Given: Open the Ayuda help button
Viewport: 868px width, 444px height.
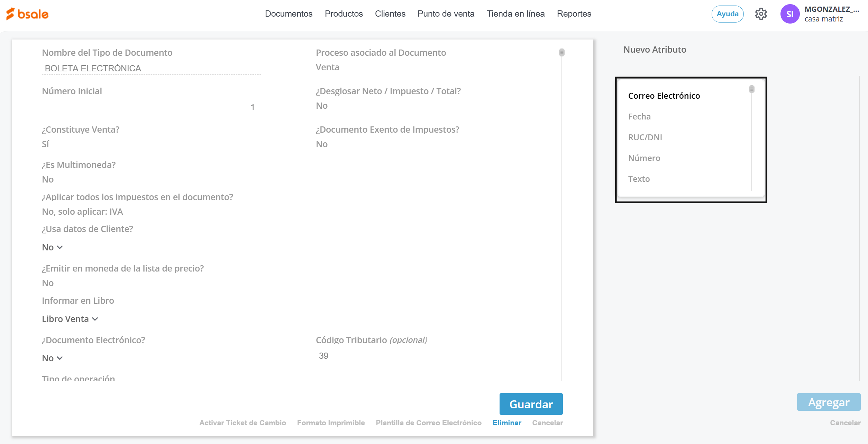Looking at the screenshot, I should pos(727,14).
